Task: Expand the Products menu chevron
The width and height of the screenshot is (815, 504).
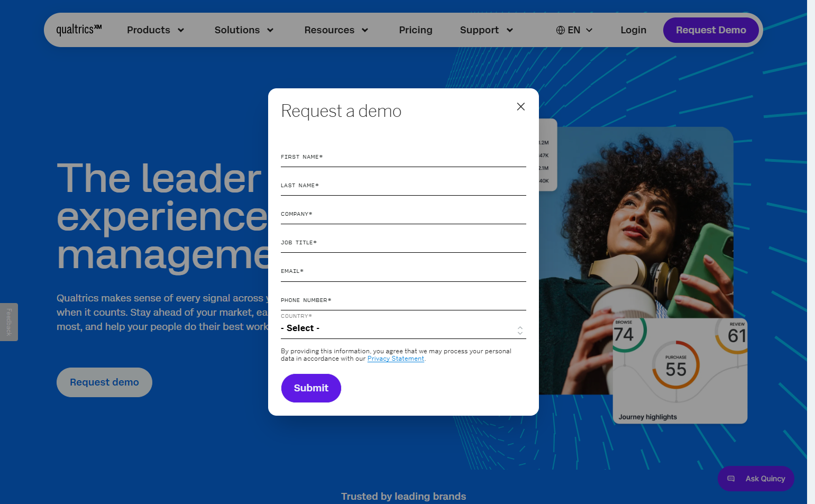Action: click(181, 30)
